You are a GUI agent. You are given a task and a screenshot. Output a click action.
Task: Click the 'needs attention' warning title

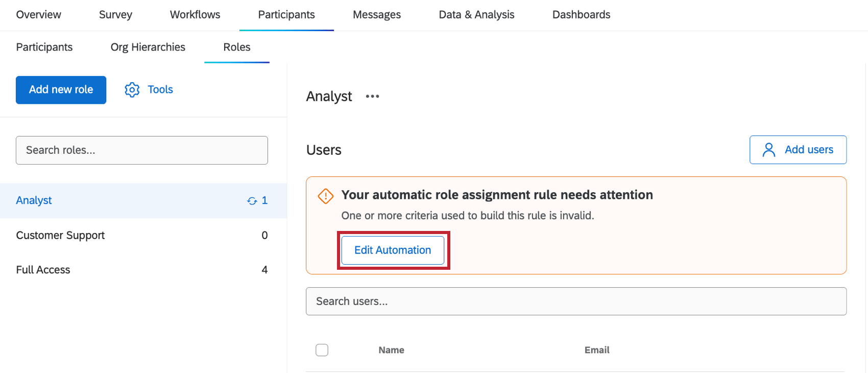pos(497,195)
